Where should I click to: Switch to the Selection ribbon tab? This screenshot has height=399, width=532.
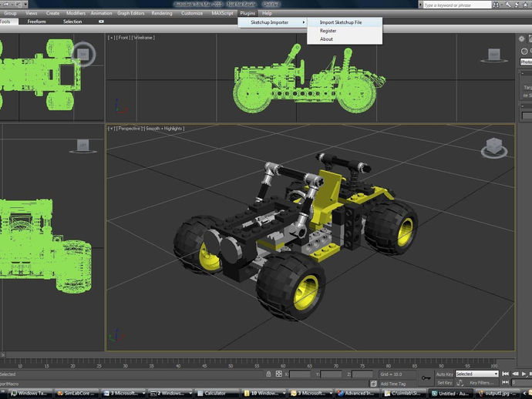pyautogui.click(x=72, y=22)
